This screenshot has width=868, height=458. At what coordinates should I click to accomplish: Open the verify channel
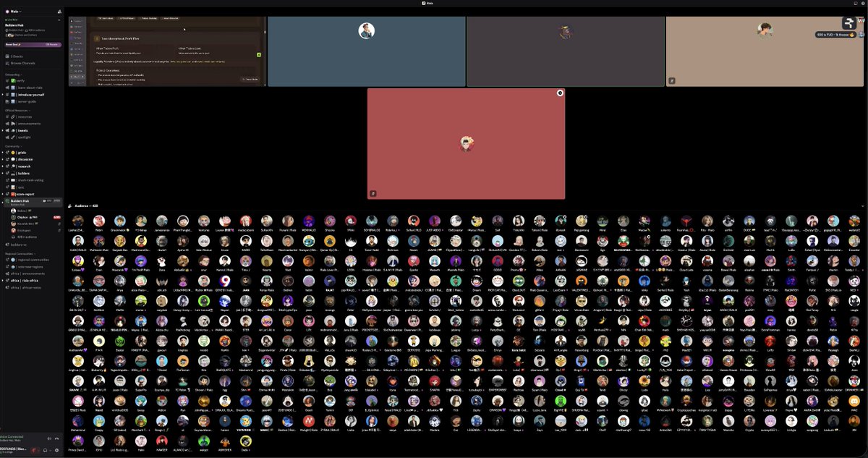[x=33, y=80]
